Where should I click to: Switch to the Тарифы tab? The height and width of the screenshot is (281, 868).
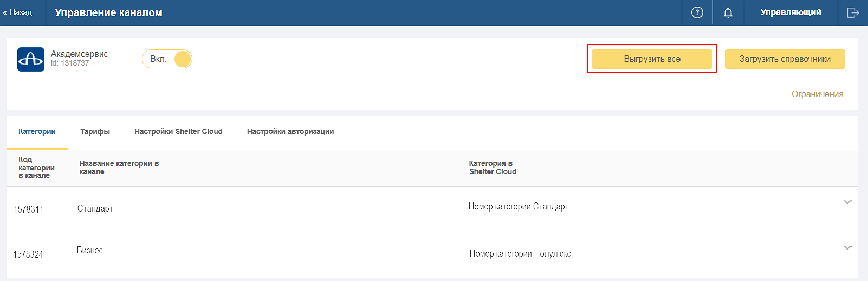(x=95, y=131)
